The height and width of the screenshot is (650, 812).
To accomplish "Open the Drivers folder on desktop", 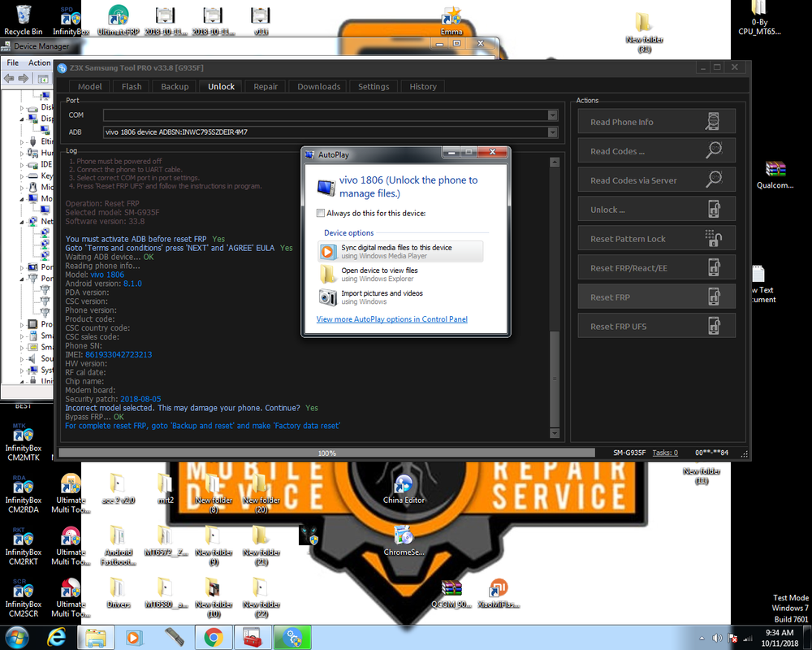I will click(x=118, y=593).
